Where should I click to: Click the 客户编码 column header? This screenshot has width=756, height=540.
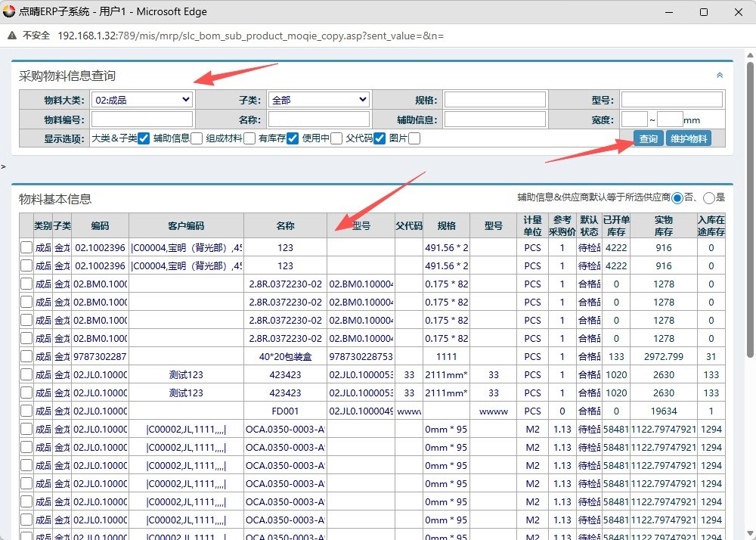tap(186, 225)
